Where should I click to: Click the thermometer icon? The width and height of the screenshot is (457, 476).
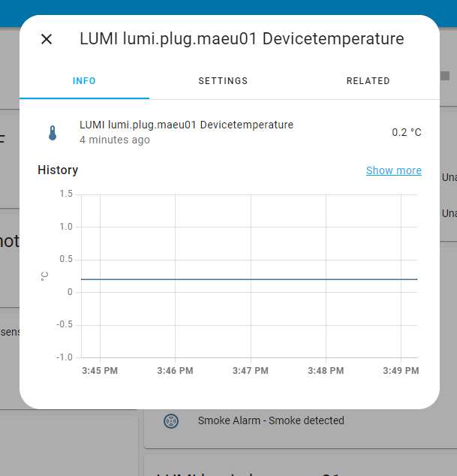(52, 133)
